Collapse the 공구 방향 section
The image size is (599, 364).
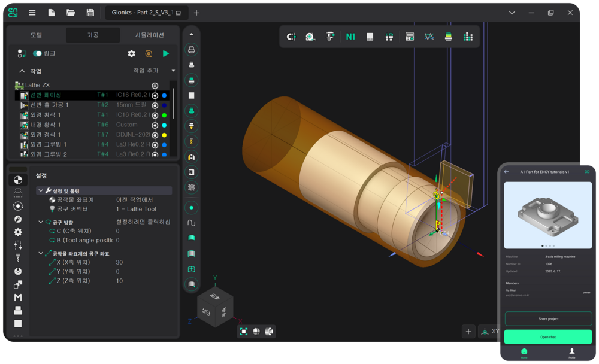click(x=41, y=222)
